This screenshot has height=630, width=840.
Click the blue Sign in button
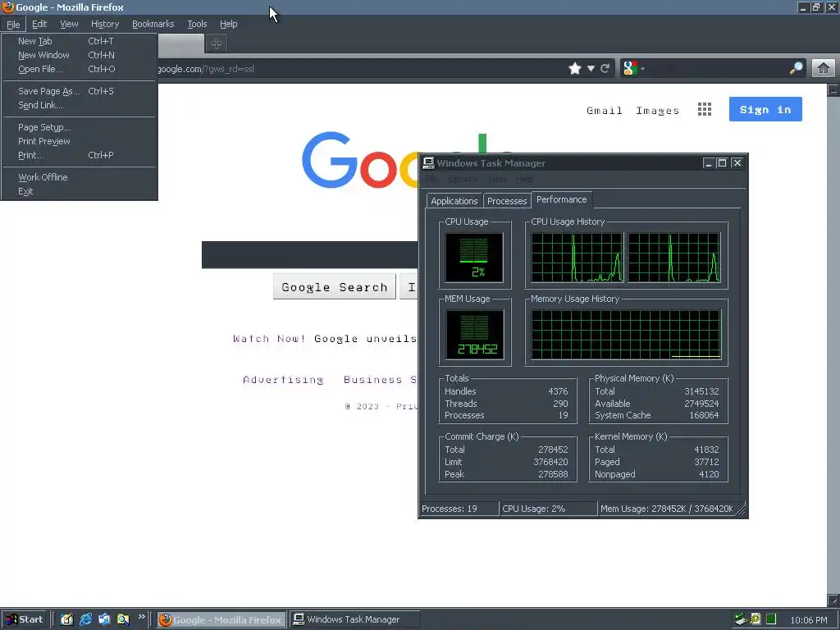765,109
